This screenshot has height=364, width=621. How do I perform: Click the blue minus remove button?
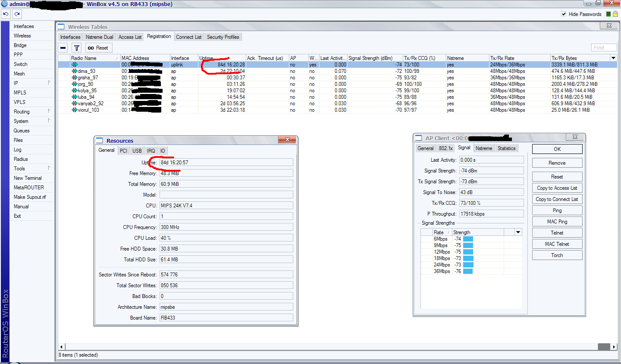[63, 48]
